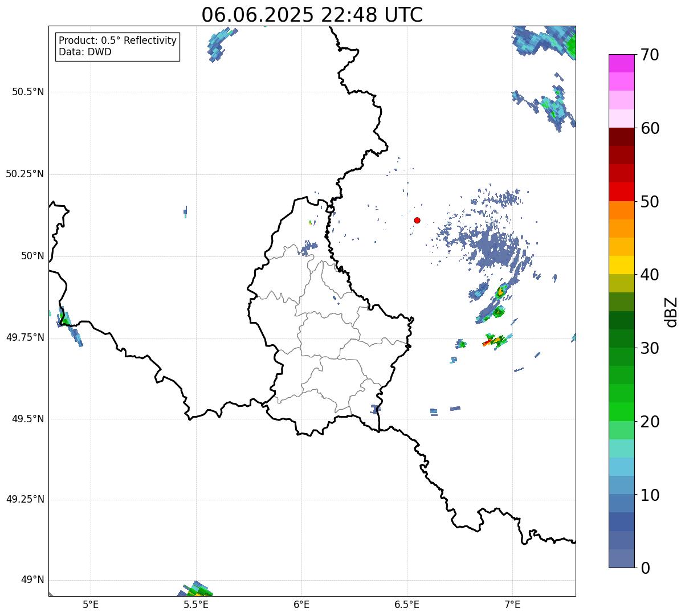Click the longitude label "6°E"
Screen dimensions: 685x616
(301, 605)
